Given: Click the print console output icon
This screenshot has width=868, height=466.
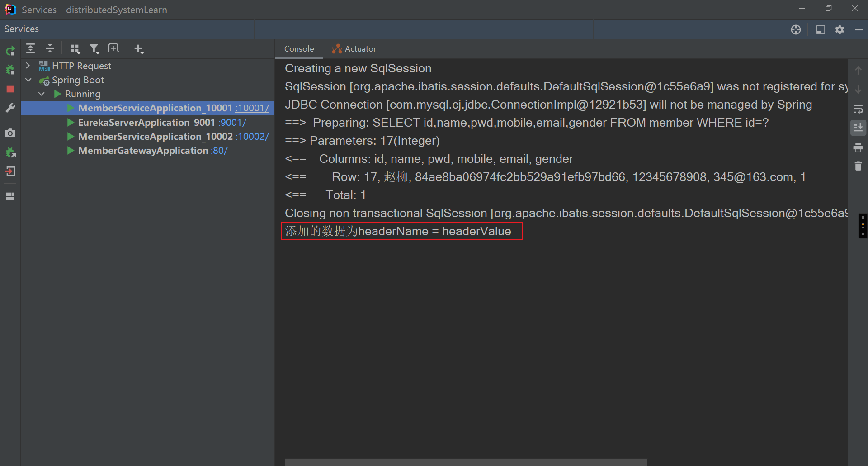Looking at the screenshot, I should pos(858,147).
